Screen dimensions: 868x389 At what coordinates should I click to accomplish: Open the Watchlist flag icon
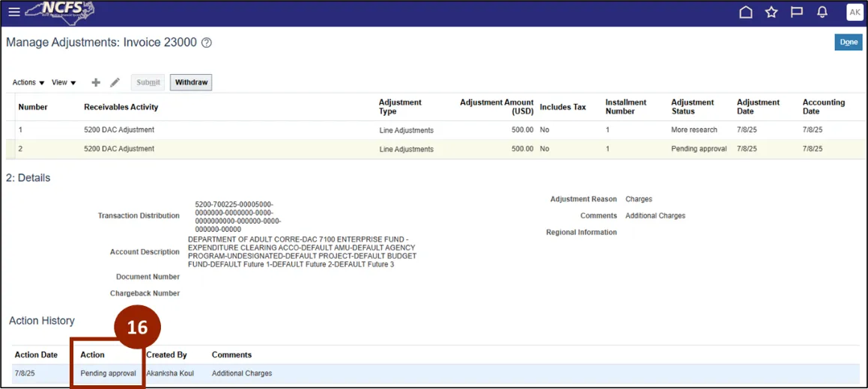click(x=796, y=13)
